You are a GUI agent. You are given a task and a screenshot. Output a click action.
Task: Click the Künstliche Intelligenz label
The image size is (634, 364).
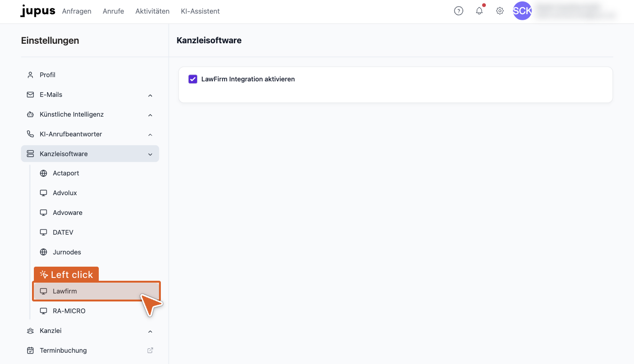click(x=71, y=114)
